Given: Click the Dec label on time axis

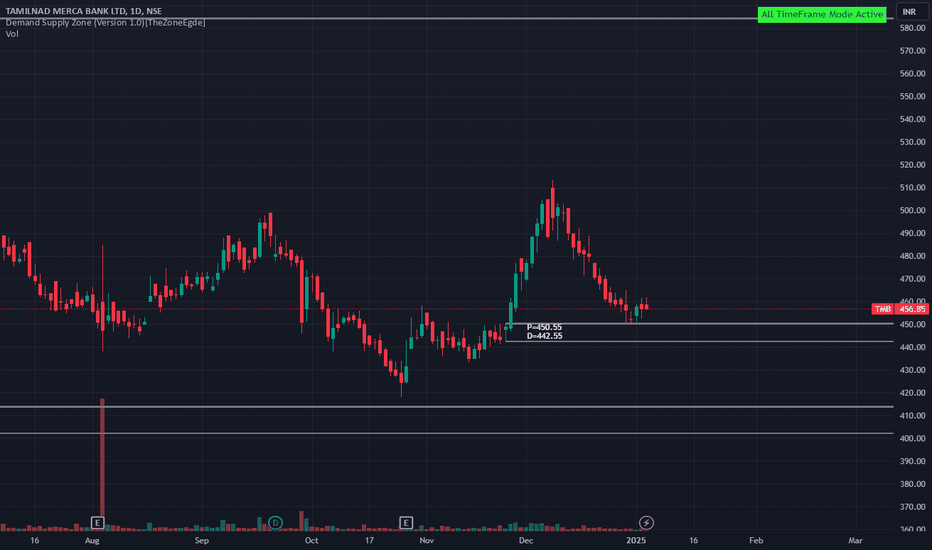Looking at the screenshot, I should pos(525,540).
